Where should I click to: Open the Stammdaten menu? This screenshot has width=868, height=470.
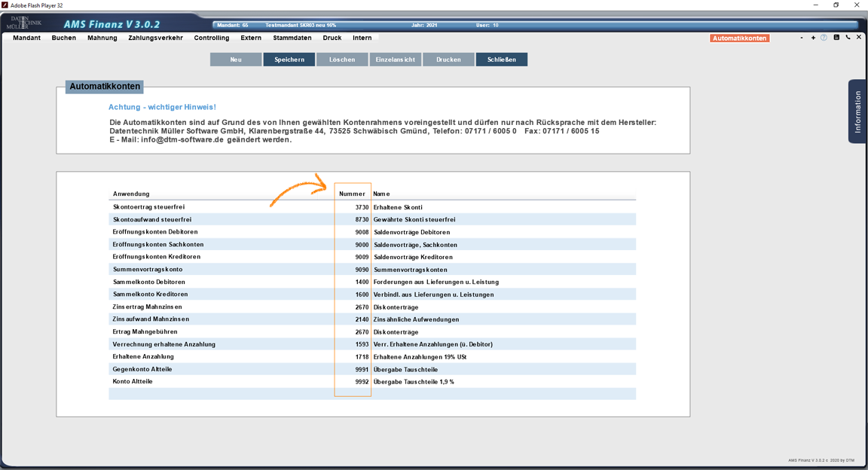click(x=292, y=38)
